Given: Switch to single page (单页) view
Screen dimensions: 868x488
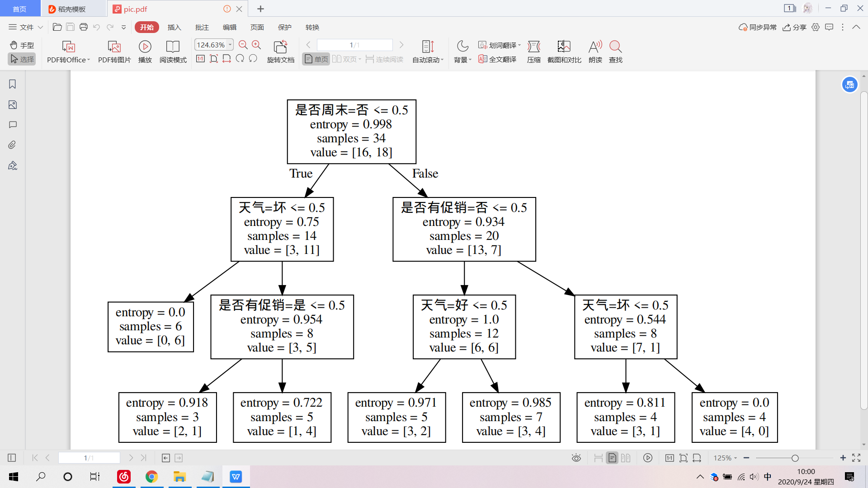Looking at the screenshot, I should click(x=316, y=59).
